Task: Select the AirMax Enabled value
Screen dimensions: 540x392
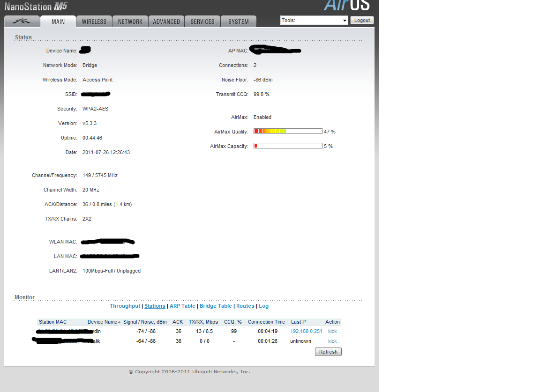Action: coord(262,118)
